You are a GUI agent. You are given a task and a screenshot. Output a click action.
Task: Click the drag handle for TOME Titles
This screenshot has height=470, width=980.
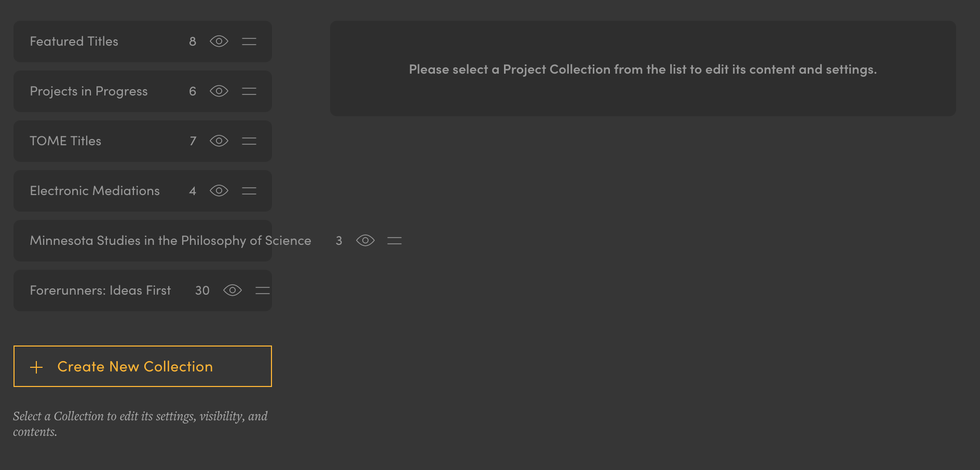tap(249, 141)
